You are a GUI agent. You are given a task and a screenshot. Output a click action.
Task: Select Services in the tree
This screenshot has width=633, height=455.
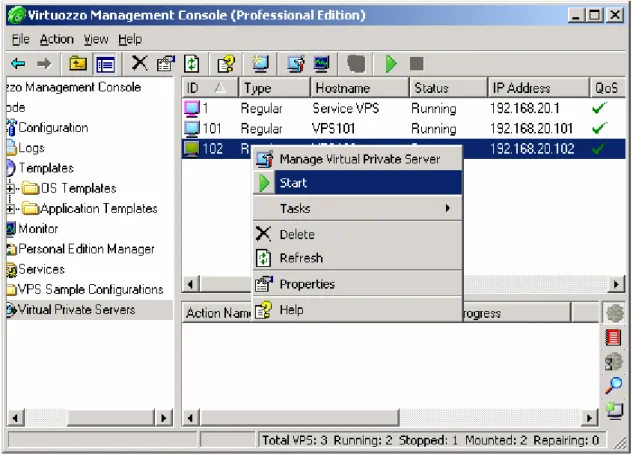[x=41, y=269]
